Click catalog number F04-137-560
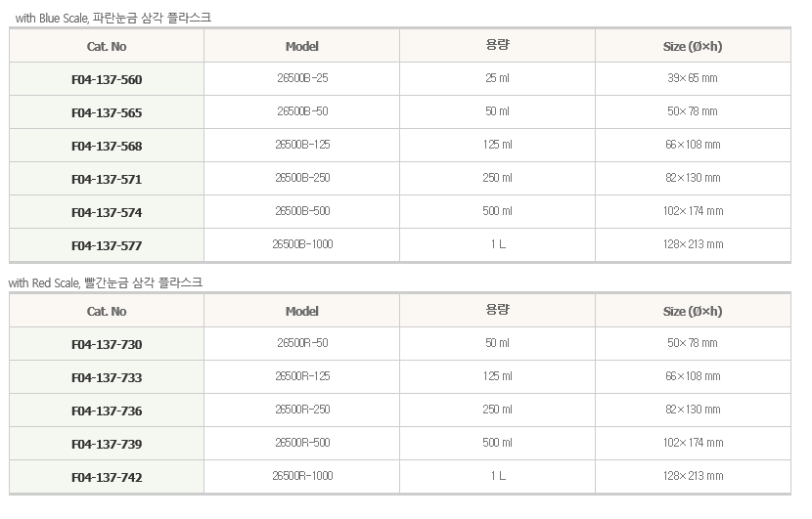Screen dimensions: 812x519 (x=107, y=80)
